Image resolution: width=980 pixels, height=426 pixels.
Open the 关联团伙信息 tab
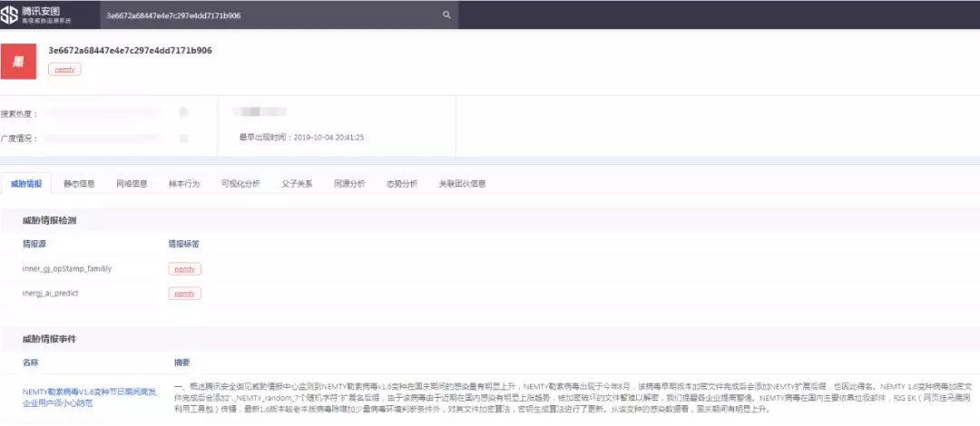point(462,183)
